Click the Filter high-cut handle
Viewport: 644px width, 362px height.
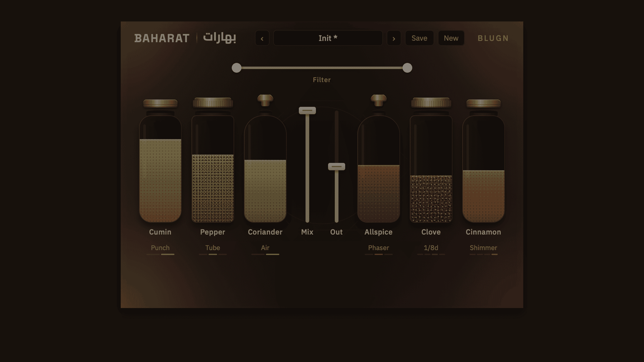[407, 68]
